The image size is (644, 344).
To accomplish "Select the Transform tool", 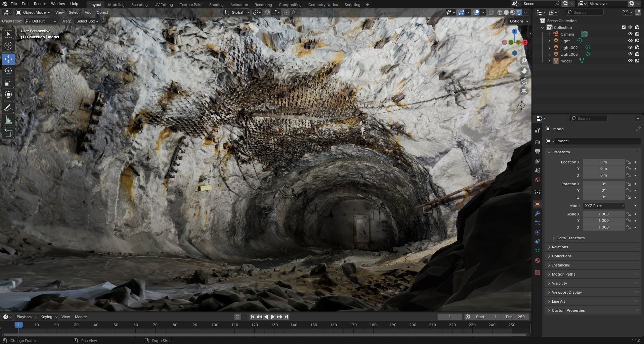I will 8,95.
